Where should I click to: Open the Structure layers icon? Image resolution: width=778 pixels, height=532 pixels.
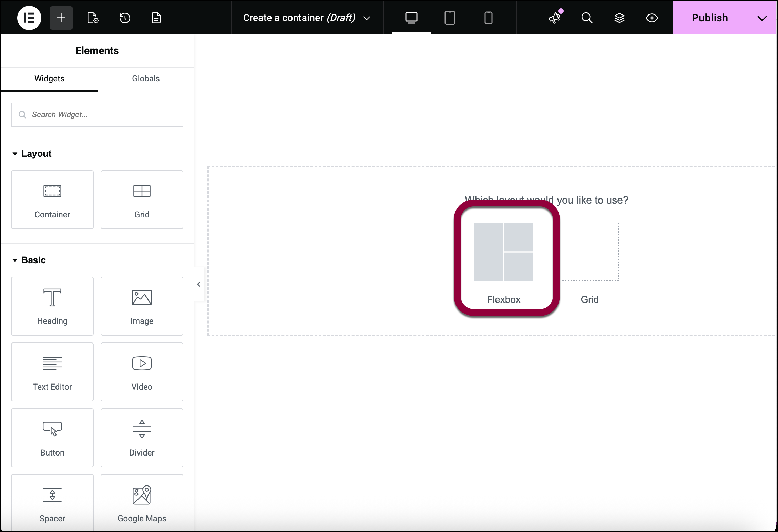pyautogui.click(x=619, y=18)
